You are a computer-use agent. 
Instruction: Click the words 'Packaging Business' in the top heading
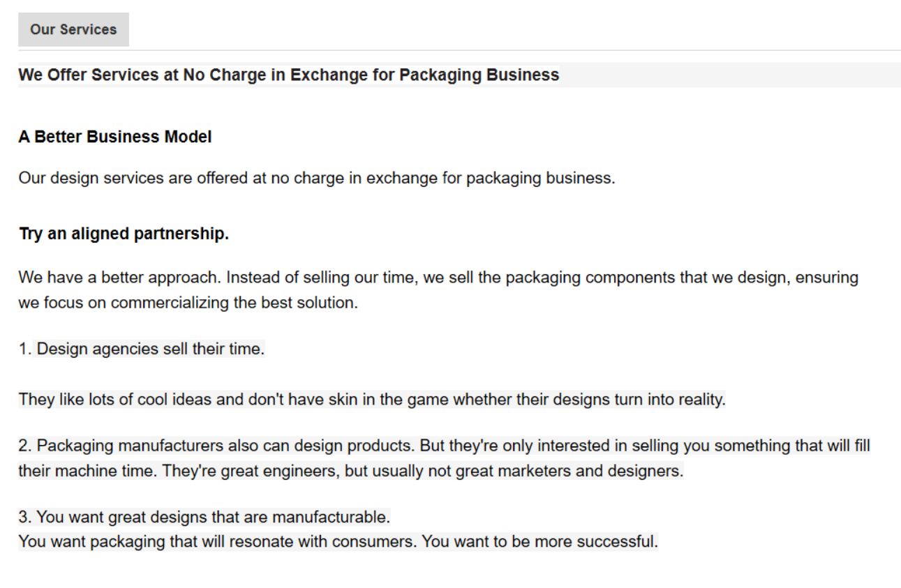click(x=479, y=75)
